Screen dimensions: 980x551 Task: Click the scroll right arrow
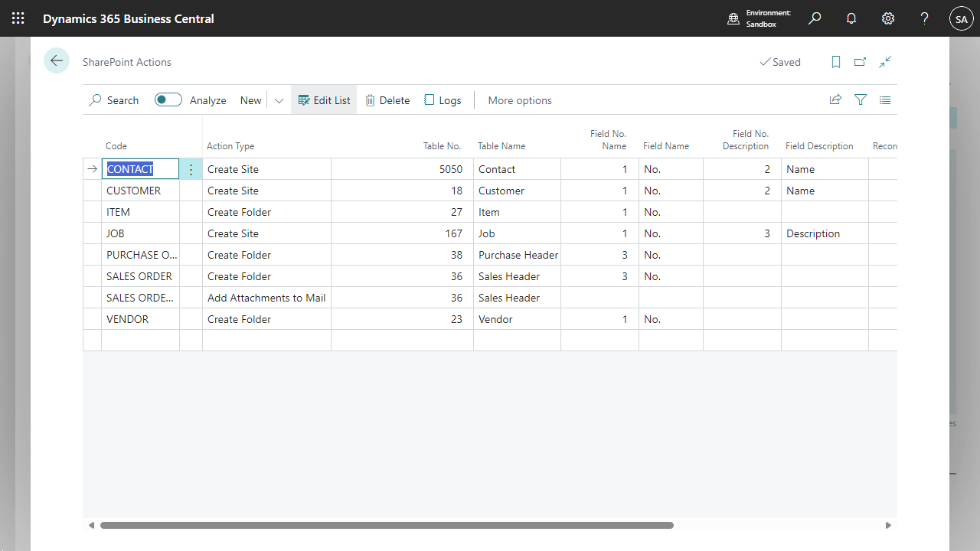(x=888, y=526)
